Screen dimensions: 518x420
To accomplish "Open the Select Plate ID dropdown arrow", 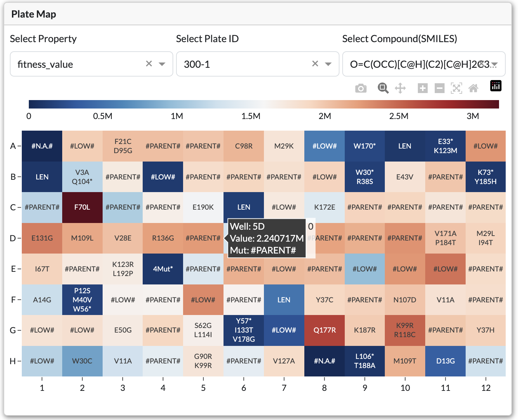I will (328, 64).
